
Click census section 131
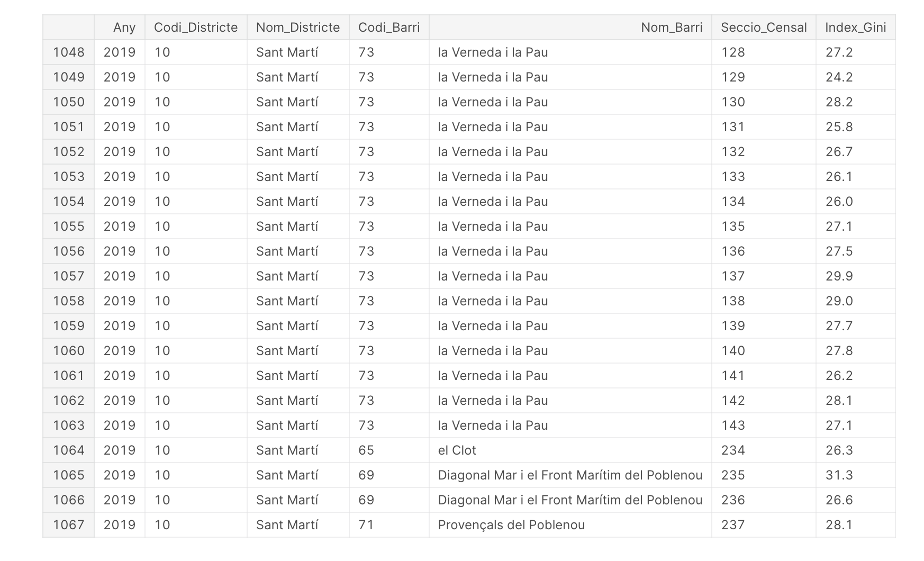(x=733, y=127)
